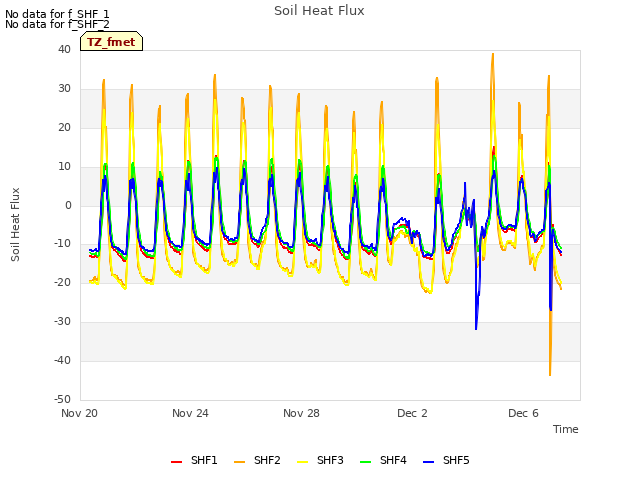Click the Time x-axis label
Screen dimensions: 640x480
coord(566,429)
